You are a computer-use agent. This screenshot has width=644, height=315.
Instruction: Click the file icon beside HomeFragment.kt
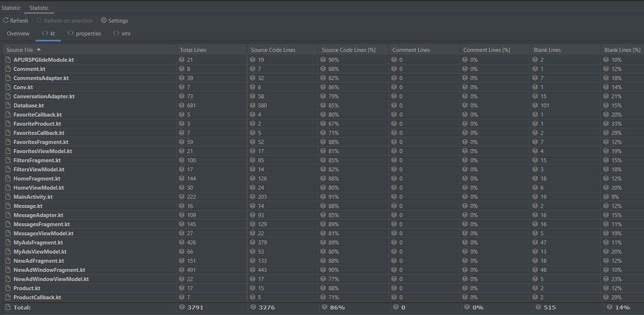click(x=8, y=178)
